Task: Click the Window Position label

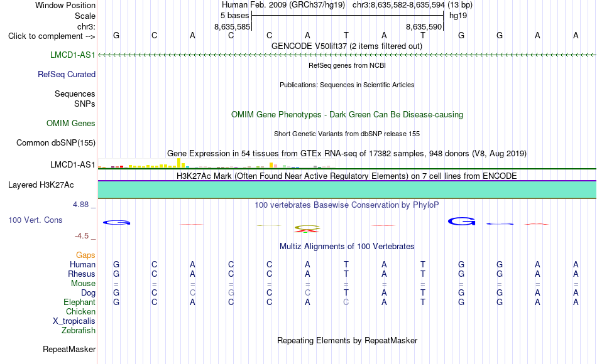Action: [x=65, y=5]
